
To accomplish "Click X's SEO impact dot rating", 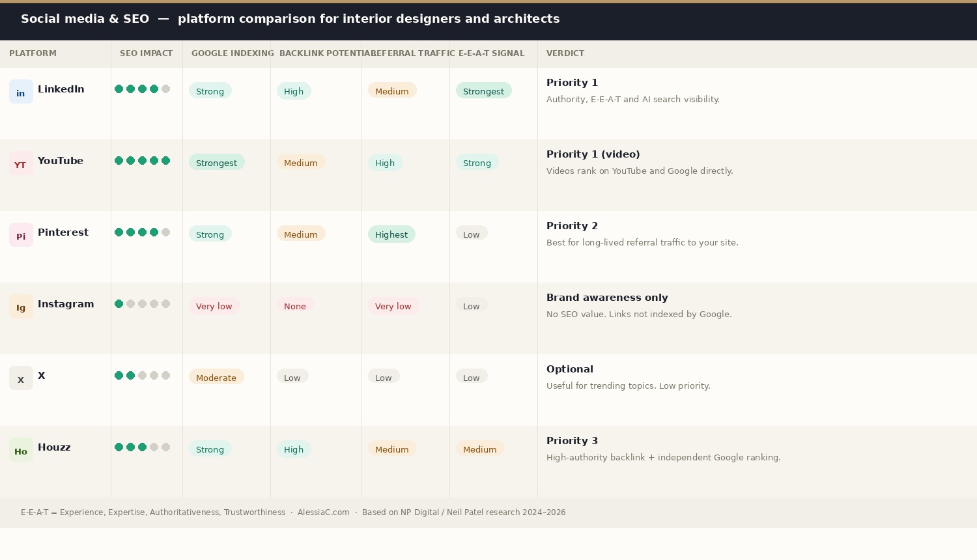I will pos(142,376).
